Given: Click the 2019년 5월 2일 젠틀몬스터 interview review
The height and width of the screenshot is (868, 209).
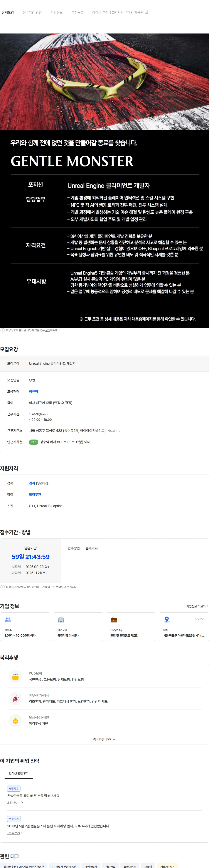Looking at the screenshot, I should tap(58, 826).
